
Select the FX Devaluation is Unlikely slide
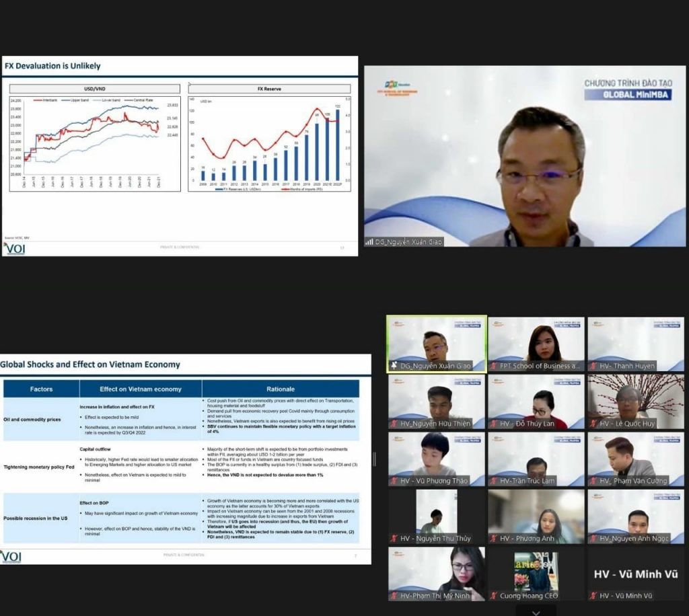(180, 156)
